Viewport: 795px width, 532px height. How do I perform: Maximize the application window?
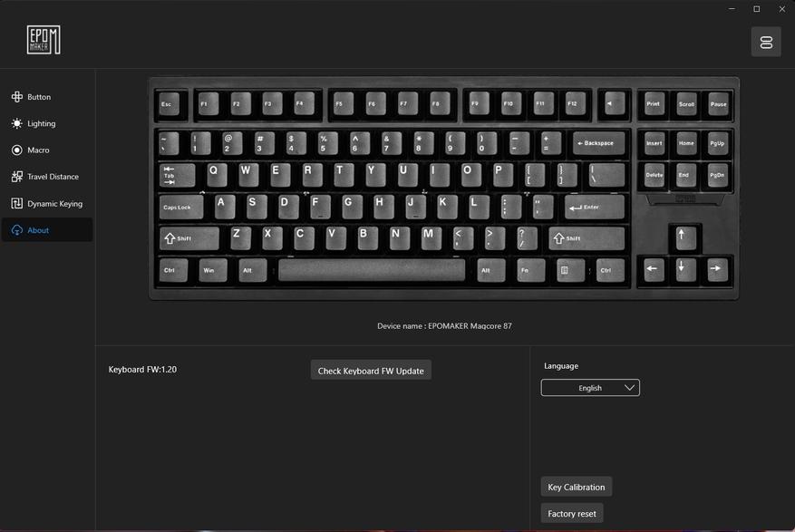tap(756, 9)
